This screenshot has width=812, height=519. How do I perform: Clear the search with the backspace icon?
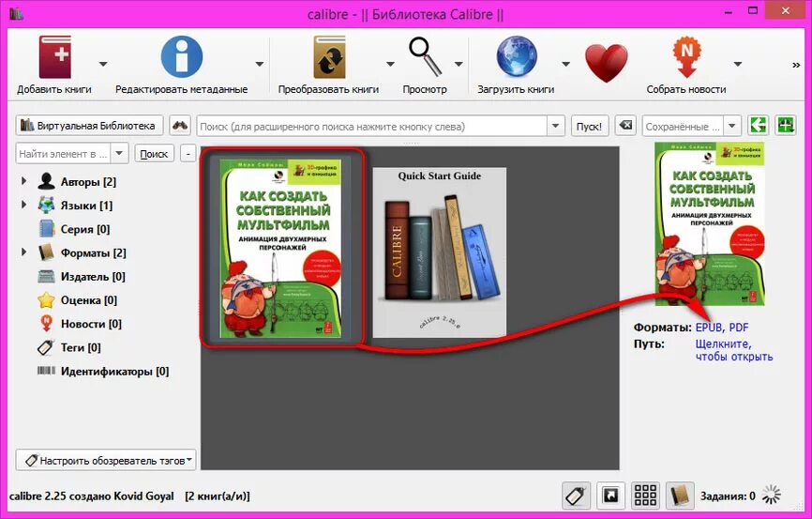point(625,126)
